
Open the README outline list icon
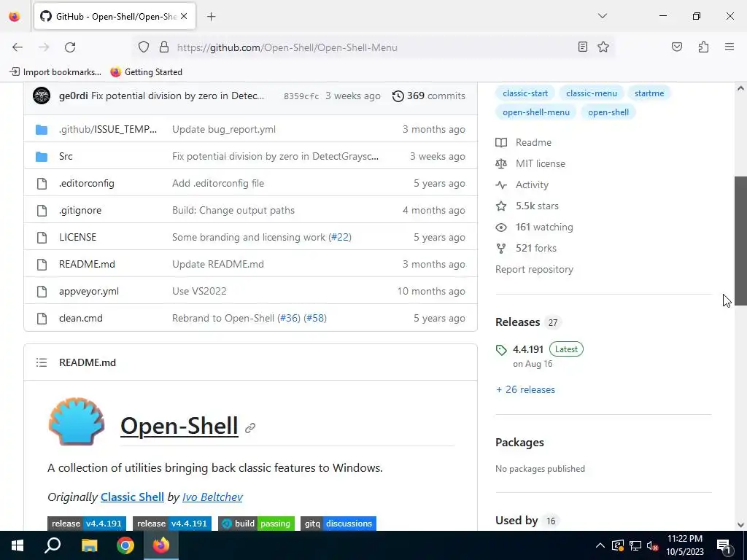pos(42,362)
